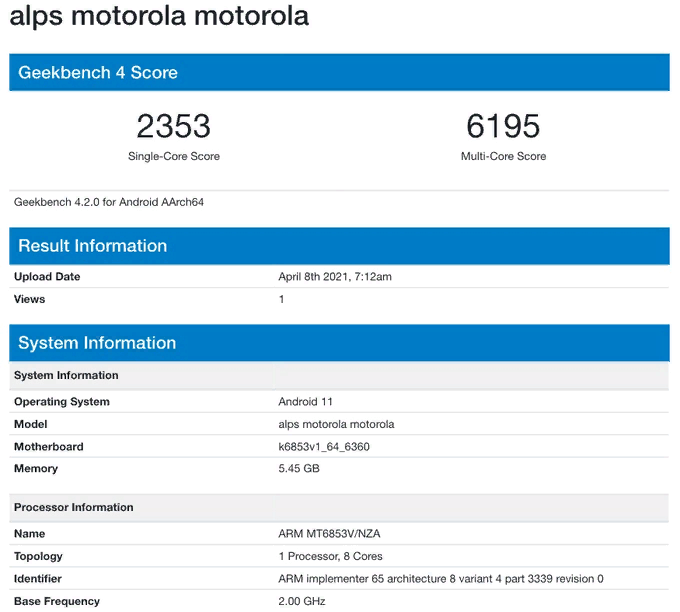Click the 'Processor Information' subheader

coord(339,507)
